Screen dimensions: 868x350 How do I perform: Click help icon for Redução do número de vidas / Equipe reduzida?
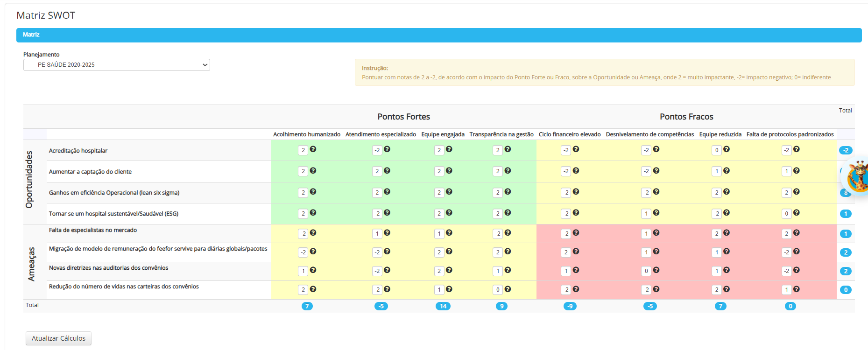[726, 289]
